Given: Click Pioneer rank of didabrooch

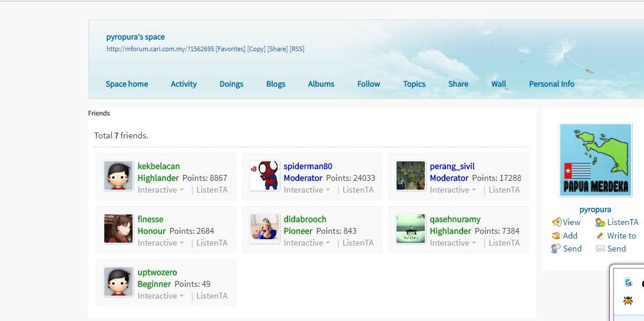Looking at the screenshot, I should point(298,231).
